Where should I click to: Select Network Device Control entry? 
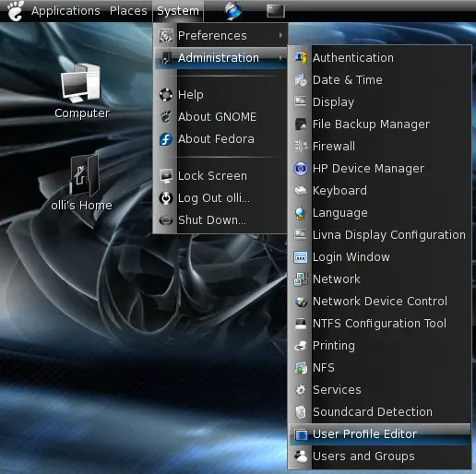[x=380, y=302]
